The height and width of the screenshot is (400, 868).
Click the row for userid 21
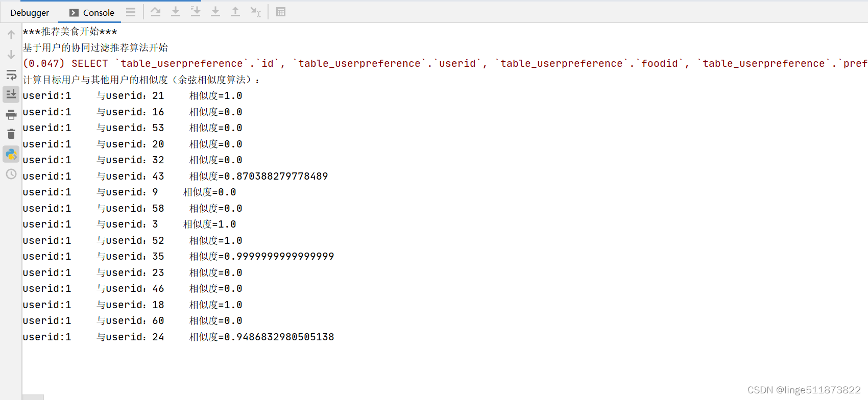(x=132, y=96)
